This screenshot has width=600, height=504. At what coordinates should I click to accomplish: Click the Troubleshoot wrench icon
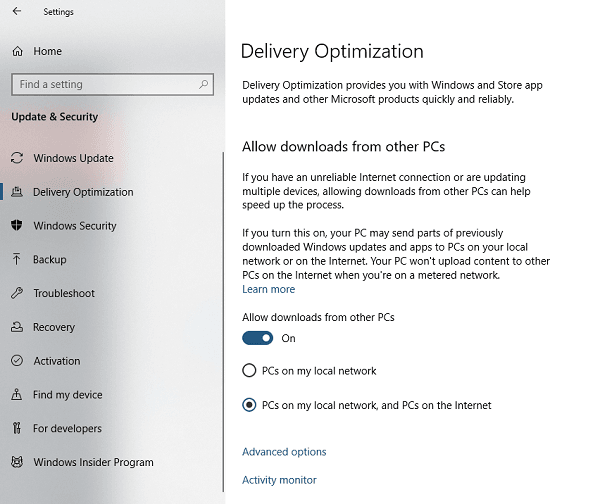[17, 293]
